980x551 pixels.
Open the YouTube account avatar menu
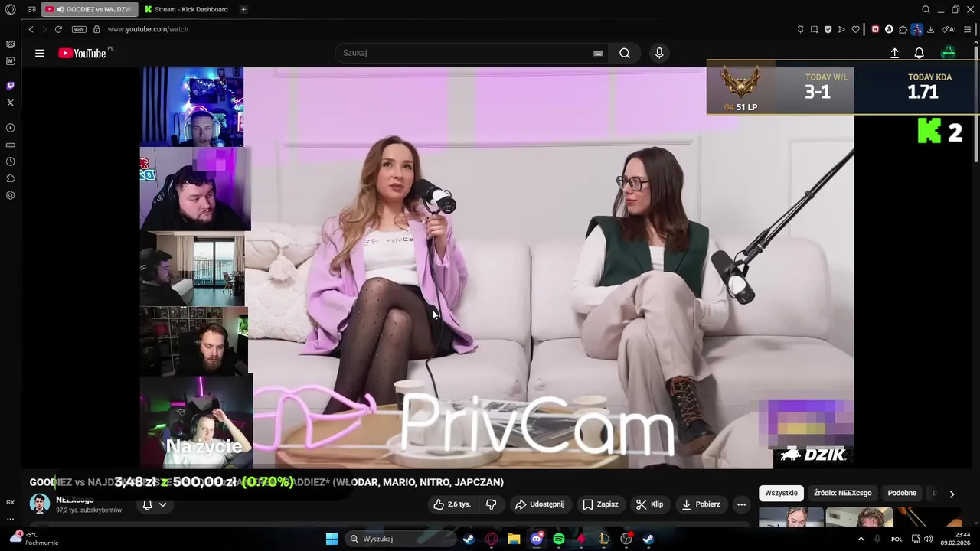pyautogui.click(x=949, y=53)
